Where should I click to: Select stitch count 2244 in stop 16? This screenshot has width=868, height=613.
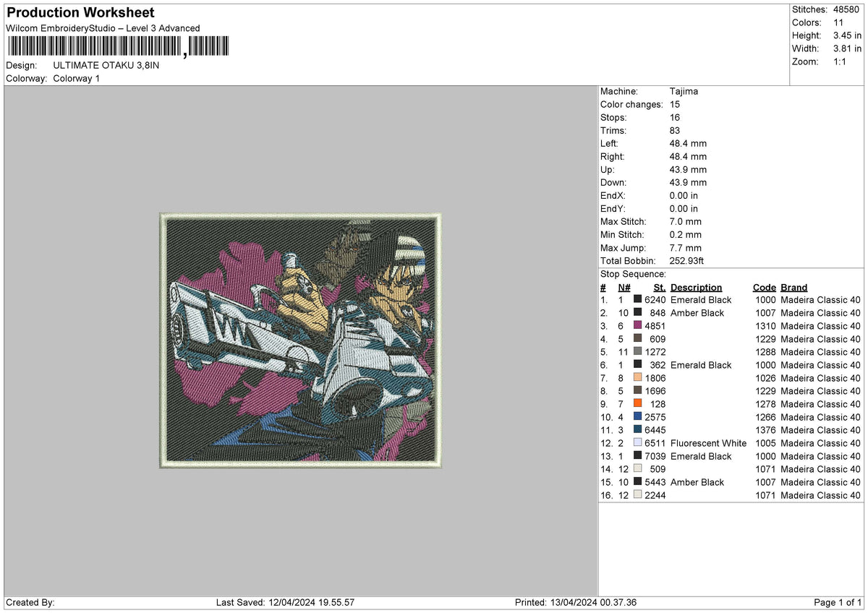coord(655,495)
